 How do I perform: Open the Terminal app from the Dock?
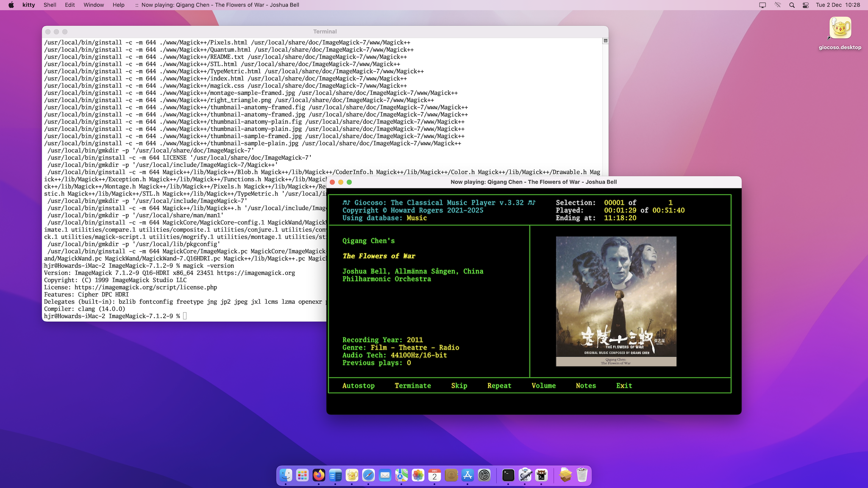point(508,475)
